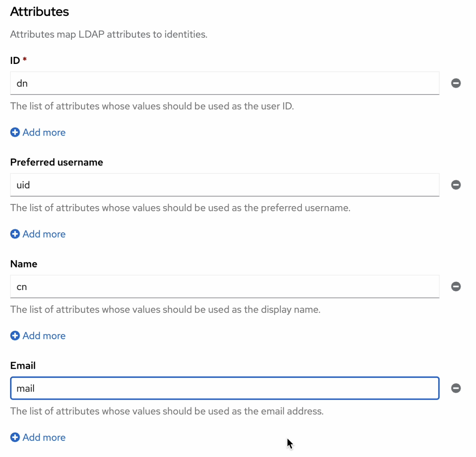The image size is (476, 457).
Task: Click the Email field label
Action: [x=23, y=365]
